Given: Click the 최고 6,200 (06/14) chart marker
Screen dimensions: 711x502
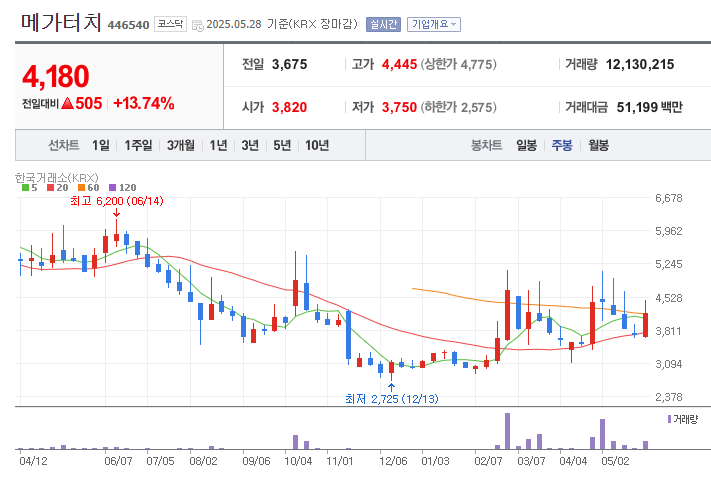Looking at the screenshot, I should click(x=117, y=201).
